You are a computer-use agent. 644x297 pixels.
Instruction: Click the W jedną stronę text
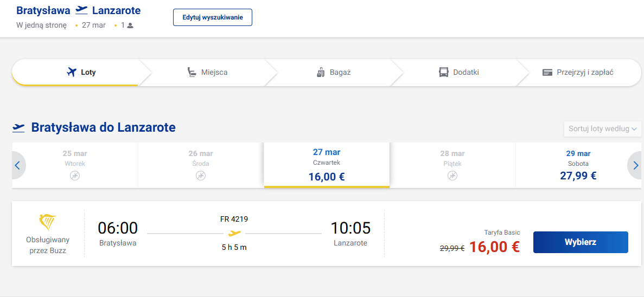(x=41, y=25)
